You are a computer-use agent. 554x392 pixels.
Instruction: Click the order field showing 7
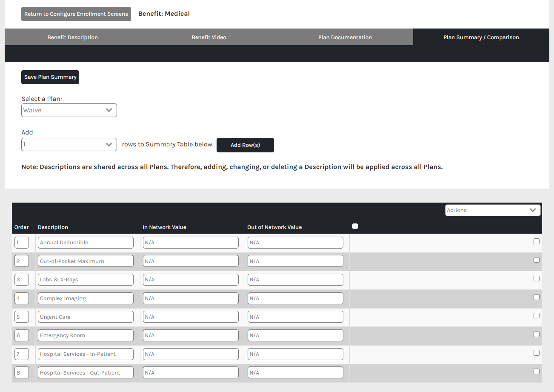coord(22,354)
